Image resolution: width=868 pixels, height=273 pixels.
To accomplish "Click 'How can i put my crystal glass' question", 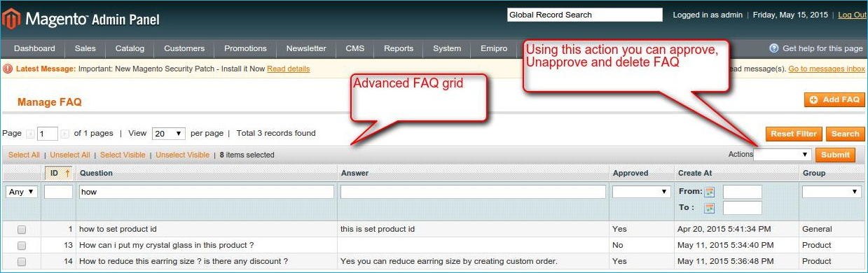I will tap(167, 245).
